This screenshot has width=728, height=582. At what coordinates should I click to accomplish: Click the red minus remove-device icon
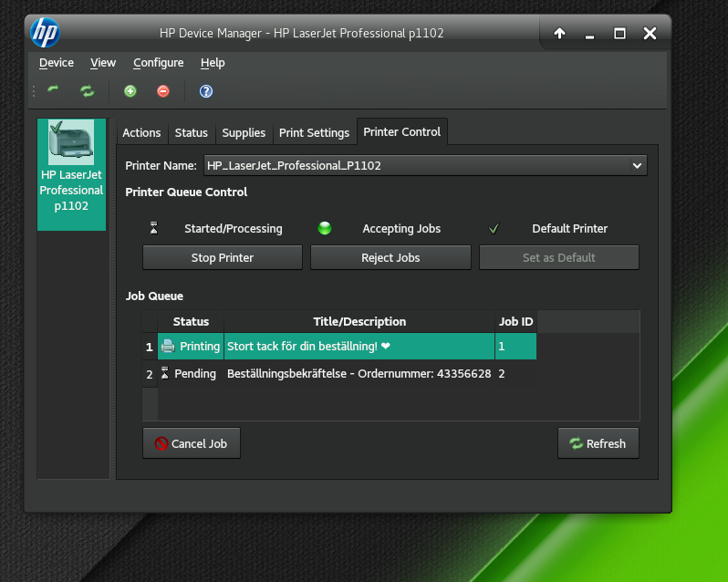click(163, 90)
